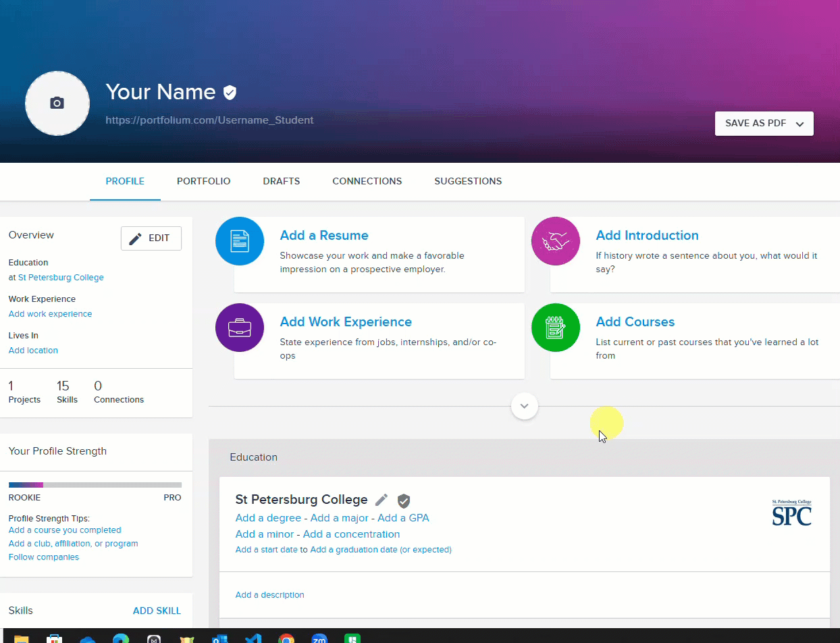Click Add a graduation date link
Viewport: 840px width, 643px height.
[x=380, y=550]
